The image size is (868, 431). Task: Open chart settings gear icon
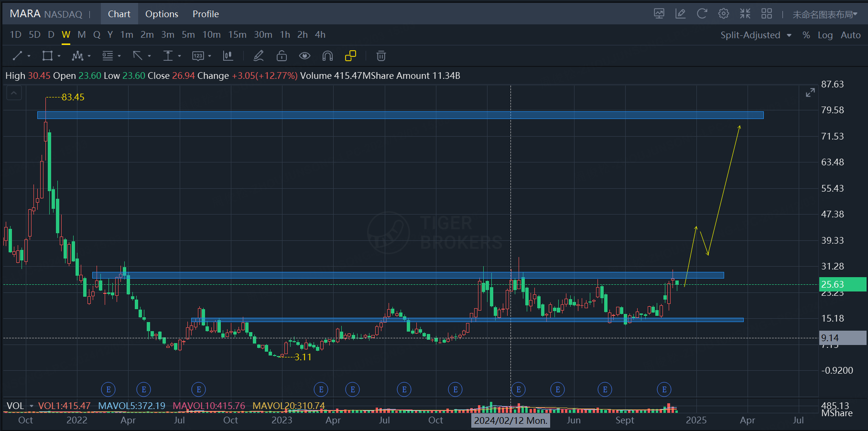click(723, 14)
